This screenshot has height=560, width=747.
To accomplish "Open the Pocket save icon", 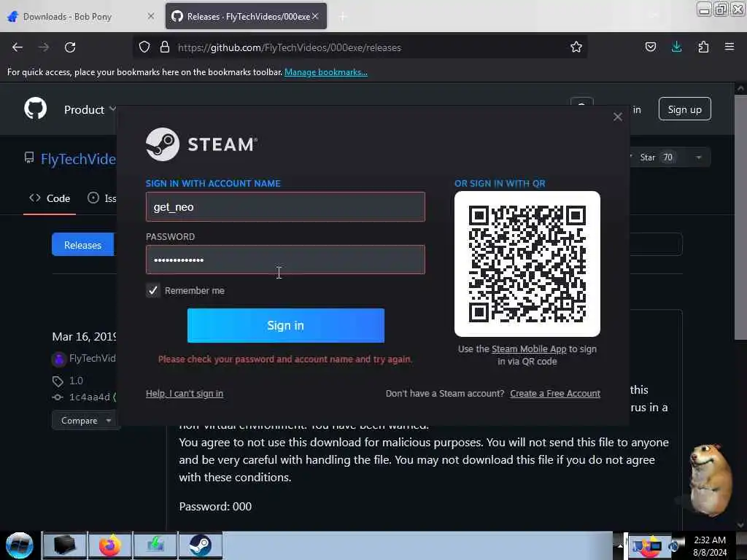I will pos(650,47).
